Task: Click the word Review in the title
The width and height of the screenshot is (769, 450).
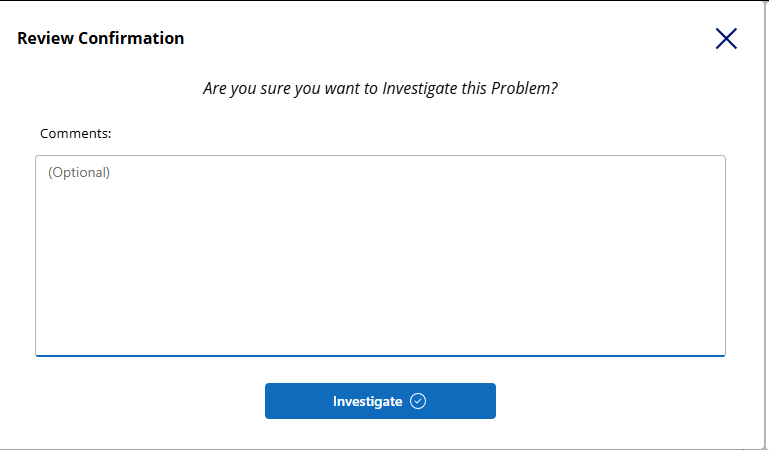Action: pos(41,39)
